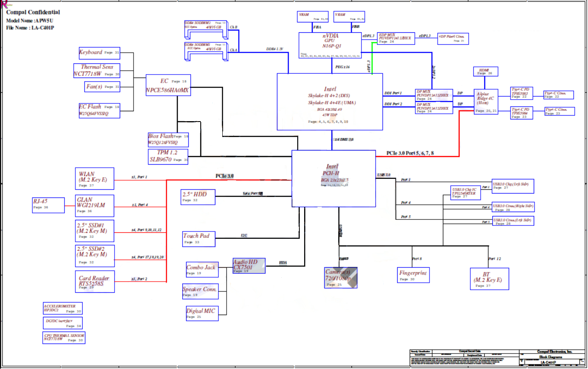Screen dimensions: 588x369
Task: Click the "Block Diagrams" title block entry
Action: (x=551, y=357)
